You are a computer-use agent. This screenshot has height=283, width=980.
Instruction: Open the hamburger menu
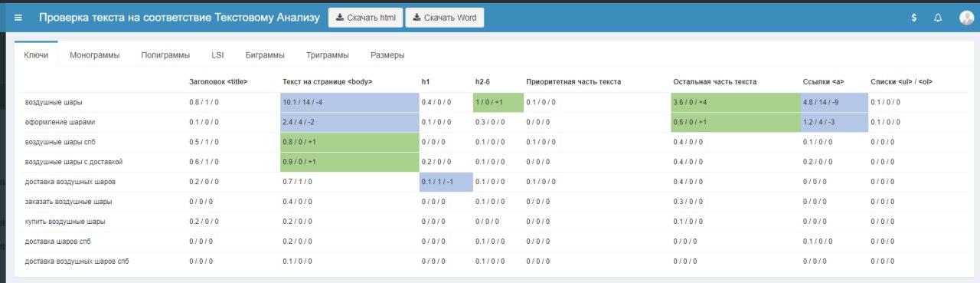pos(18,18)
